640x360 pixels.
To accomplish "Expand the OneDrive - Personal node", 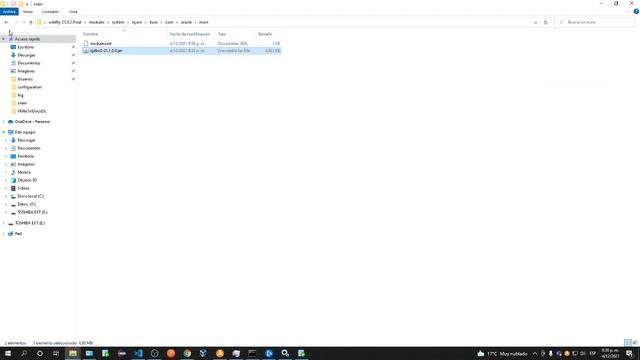I will coord(4,122).
